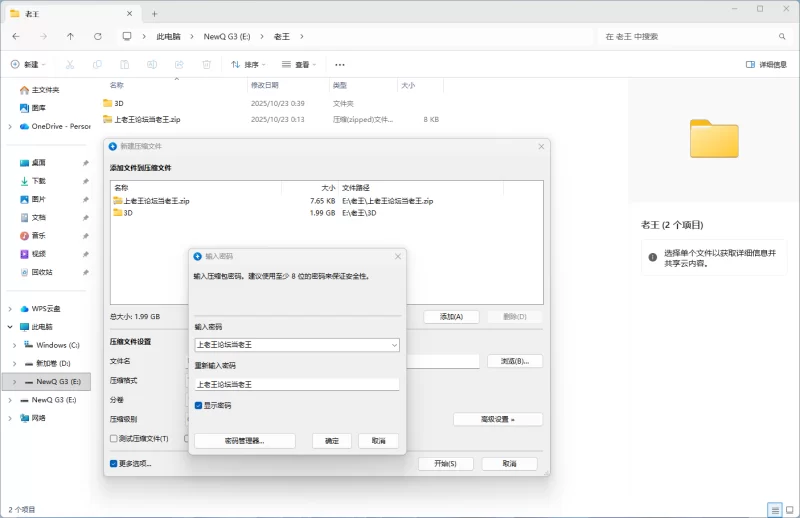Expand Windows (C:) in navigation tree
Image resolution: width=800 pixels, height=518 pixels.
point(13,345)
